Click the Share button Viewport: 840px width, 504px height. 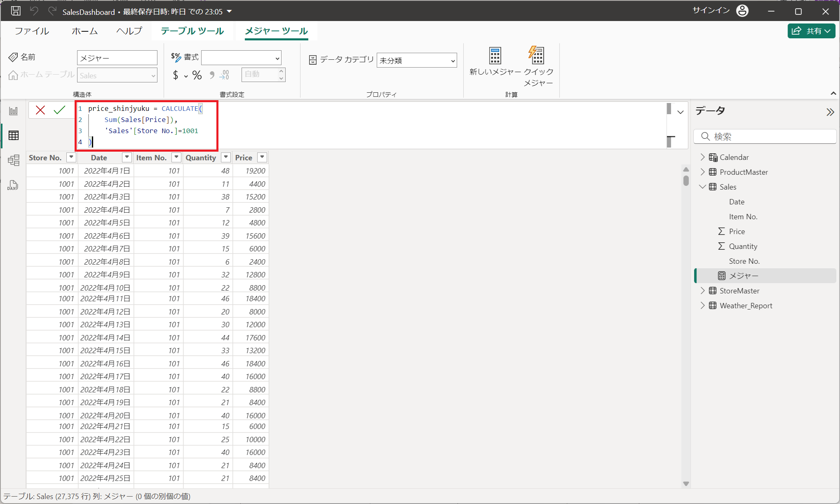point(811,31)
